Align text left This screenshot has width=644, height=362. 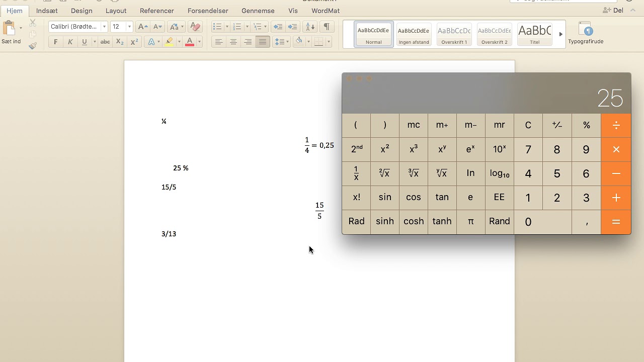pyautogui.click(x=219, y=42)
